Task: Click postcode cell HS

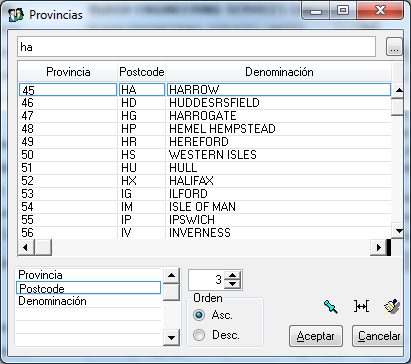Action: point(142,155)
